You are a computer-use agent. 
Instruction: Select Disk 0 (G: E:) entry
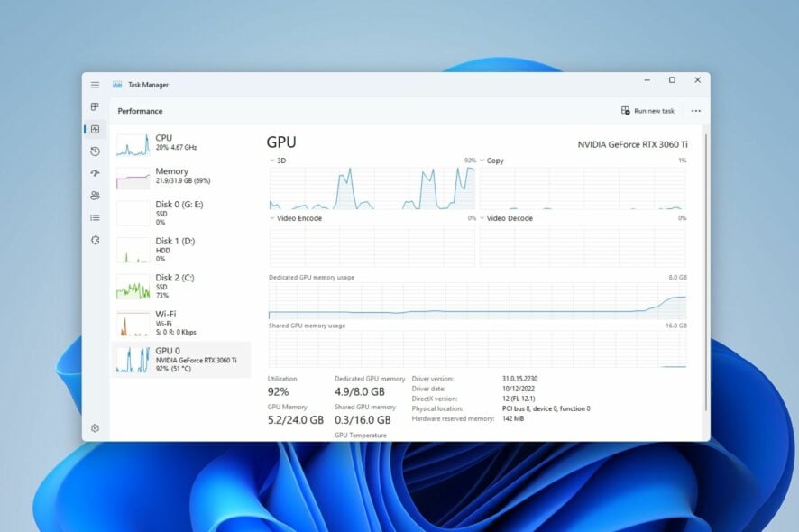pyautogui.click(x=181, y=213)
